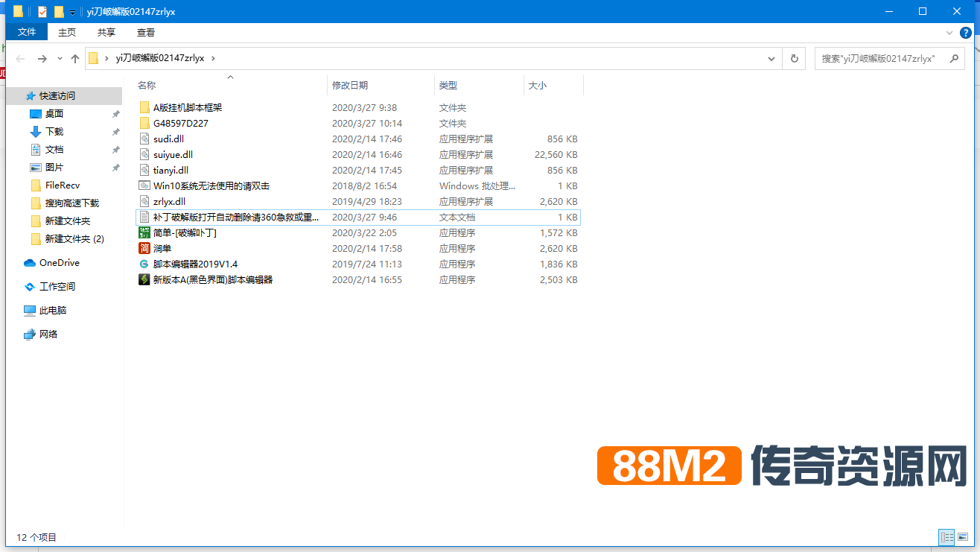Open the 查看 ribbon tab
The height and width of the screenshot is (552, 980).
(x=146, y=32)
